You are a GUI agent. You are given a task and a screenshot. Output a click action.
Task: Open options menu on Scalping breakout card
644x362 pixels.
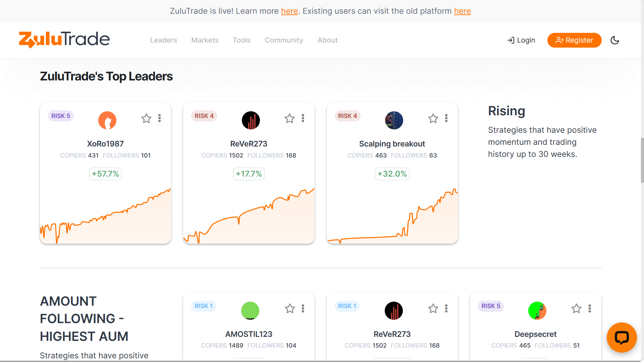click(446, 118)
